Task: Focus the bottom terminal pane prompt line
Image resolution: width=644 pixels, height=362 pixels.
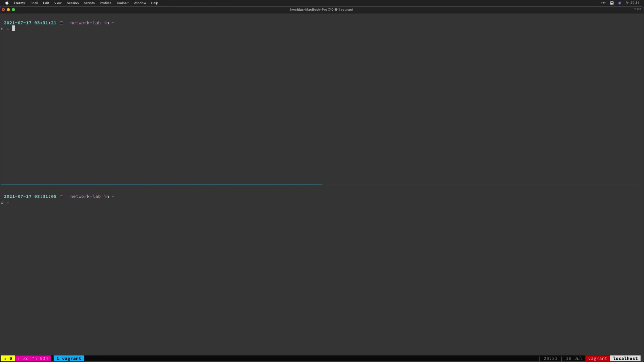Action: point(137,203)
